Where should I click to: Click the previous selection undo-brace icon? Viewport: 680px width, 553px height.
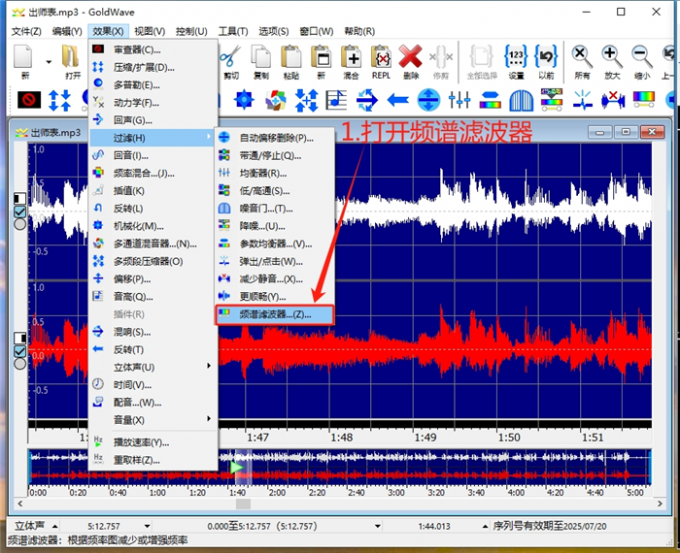coord(546,56)
